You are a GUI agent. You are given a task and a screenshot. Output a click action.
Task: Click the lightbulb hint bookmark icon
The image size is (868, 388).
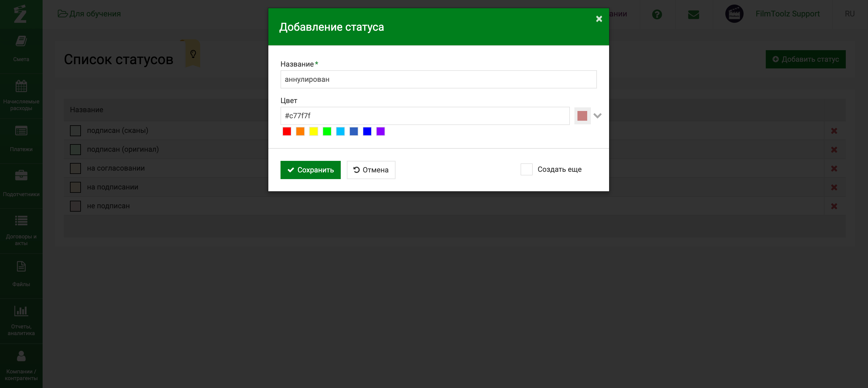click(x=193, y=54)
